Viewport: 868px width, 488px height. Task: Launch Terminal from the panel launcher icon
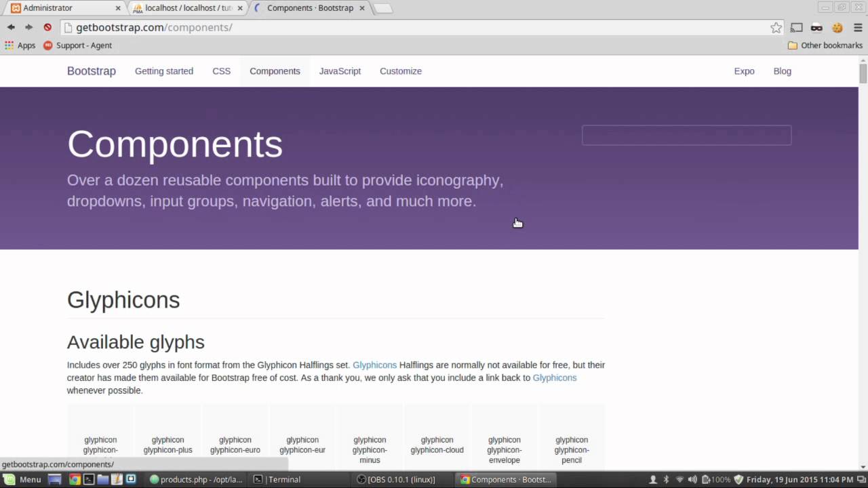coord(89,479)
